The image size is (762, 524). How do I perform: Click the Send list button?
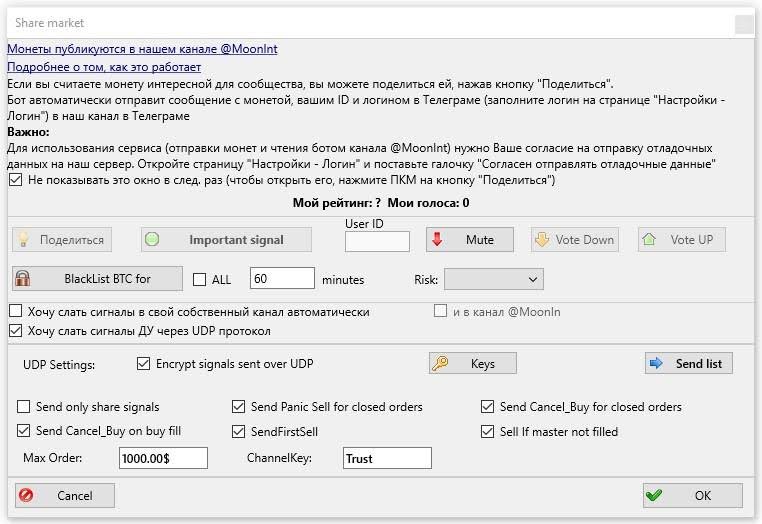click(x=689, y=363)
